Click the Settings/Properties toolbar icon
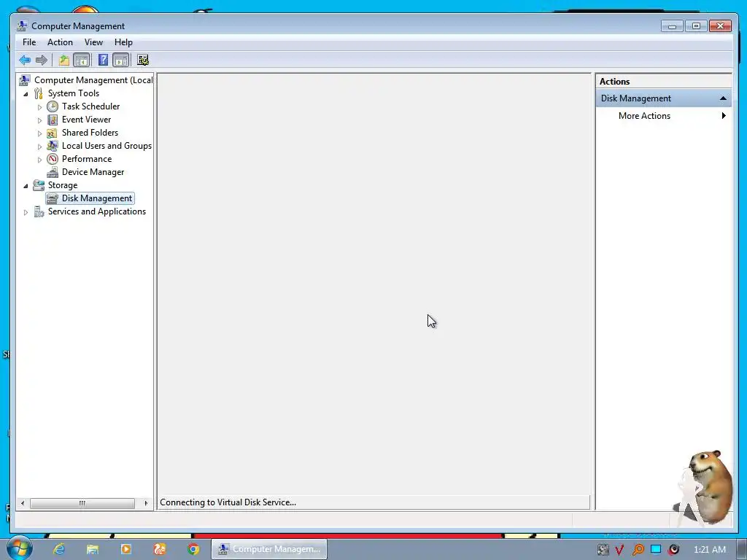 [x=143, y=60]
